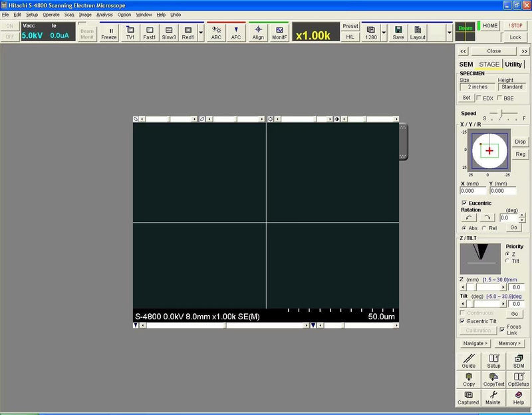Run the ABC auto brightness contrast
This screenshot has height=415, width=532.
pos(215,33)
